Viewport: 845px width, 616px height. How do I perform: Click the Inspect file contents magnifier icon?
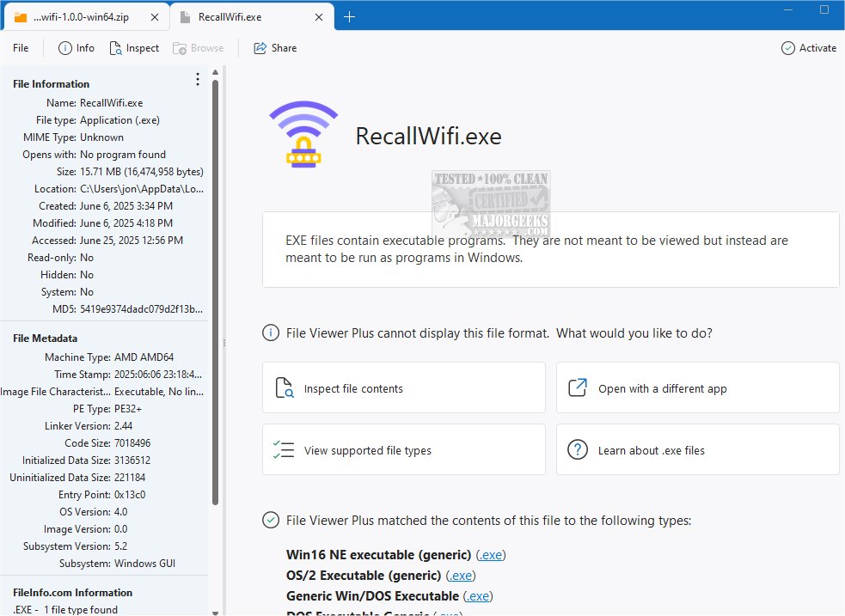(284, 387)
